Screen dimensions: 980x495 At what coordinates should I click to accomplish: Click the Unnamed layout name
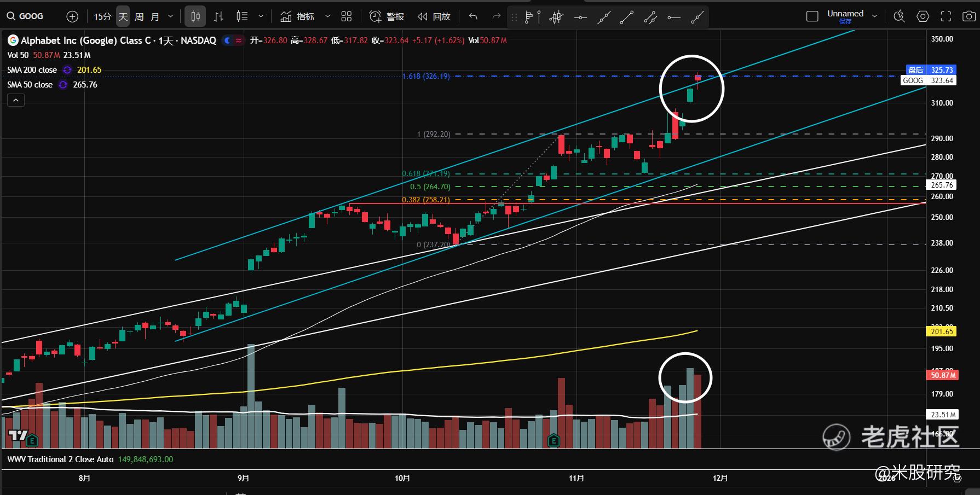click(x=845, y=13)
